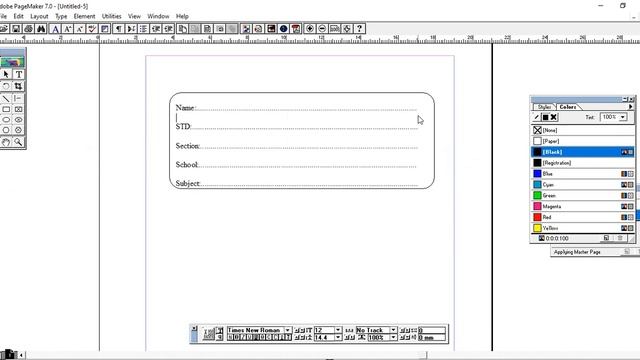Select the [Registration] color entry
Viewport: 640px width, 360px height.
pos(583,163)
